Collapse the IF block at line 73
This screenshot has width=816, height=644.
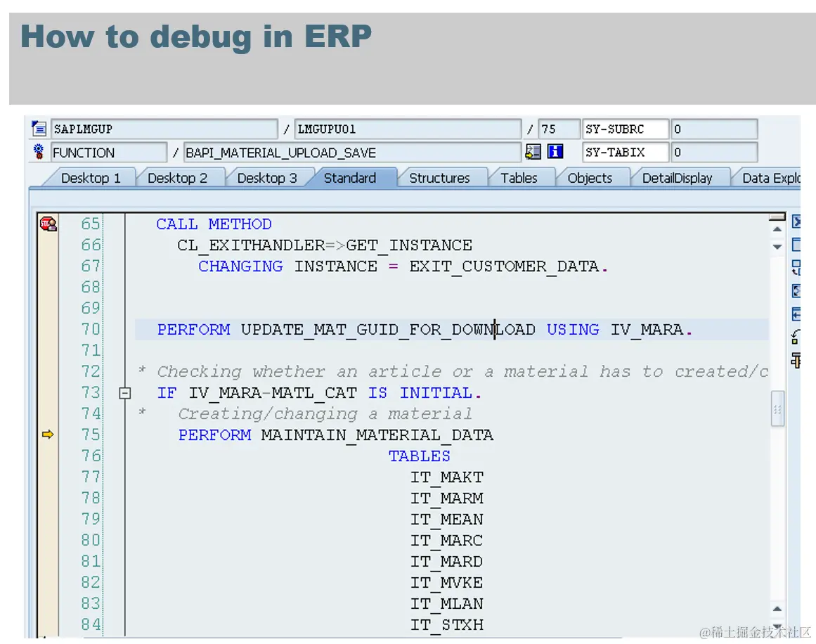click(125, 393)
